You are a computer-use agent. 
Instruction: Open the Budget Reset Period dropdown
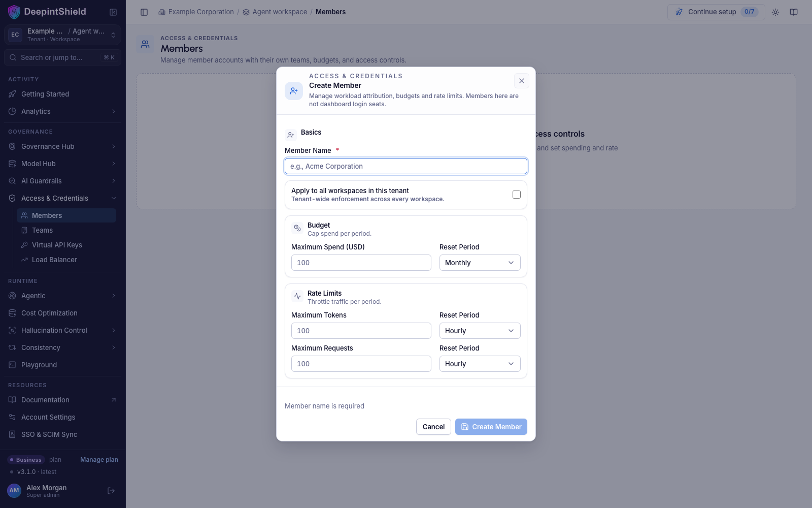[x=480, y=263]
